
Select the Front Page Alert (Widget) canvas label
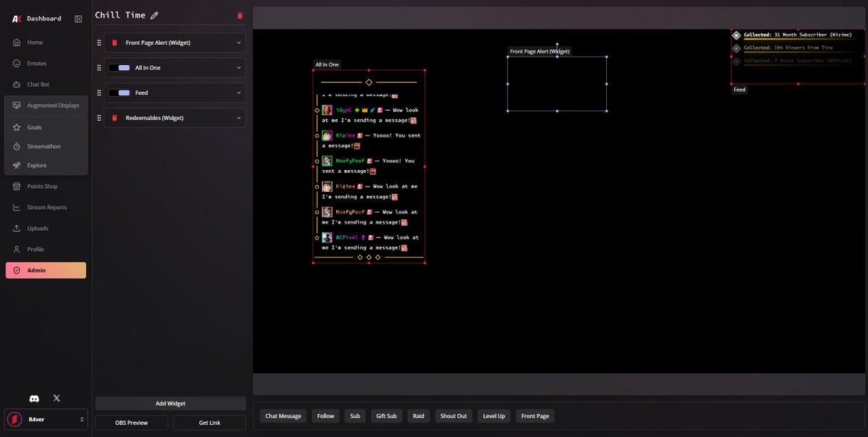click(x=540, y=51)
